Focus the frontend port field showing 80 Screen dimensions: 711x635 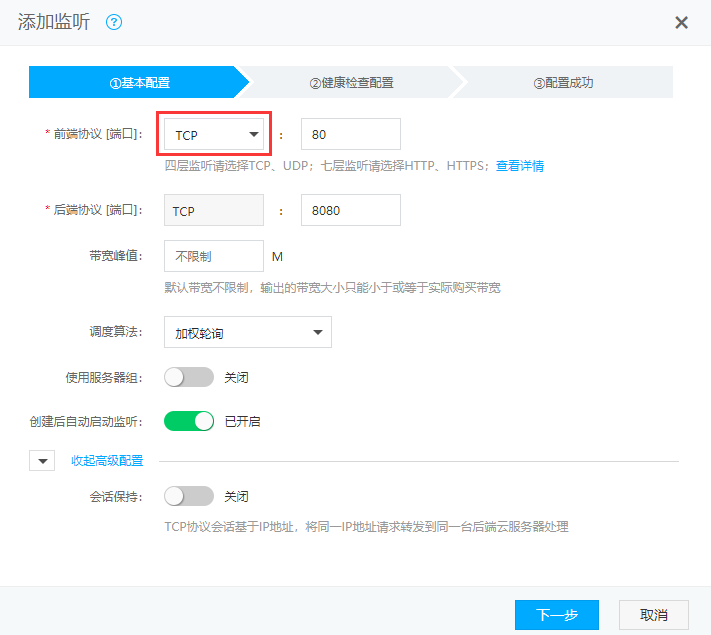point(350,134)
